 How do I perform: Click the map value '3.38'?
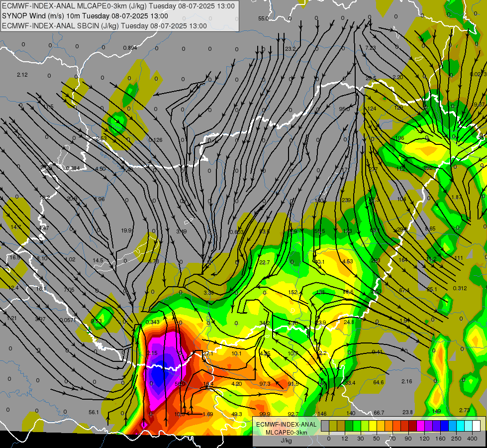[x=208, y=293]
